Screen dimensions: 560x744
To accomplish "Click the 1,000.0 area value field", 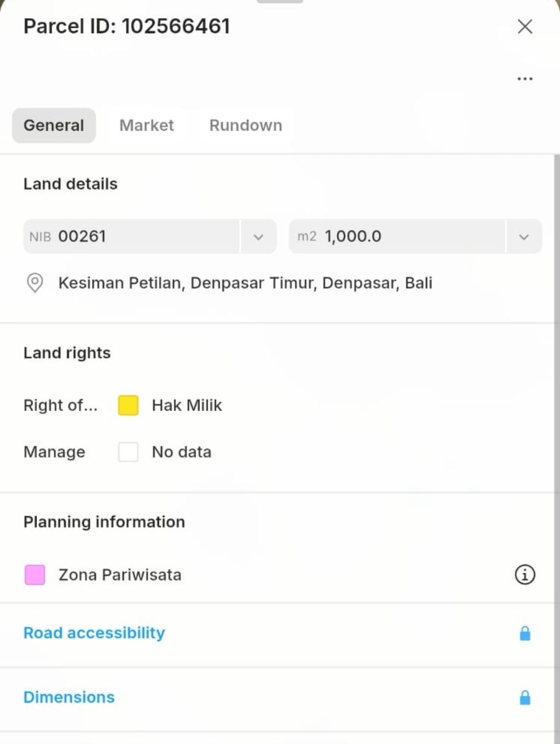I will tap(396, 237).
